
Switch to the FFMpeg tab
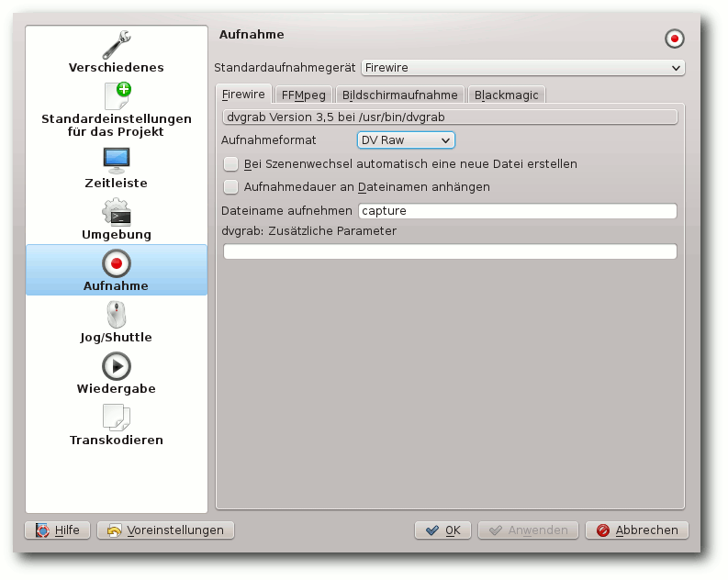tap(304, 95)
